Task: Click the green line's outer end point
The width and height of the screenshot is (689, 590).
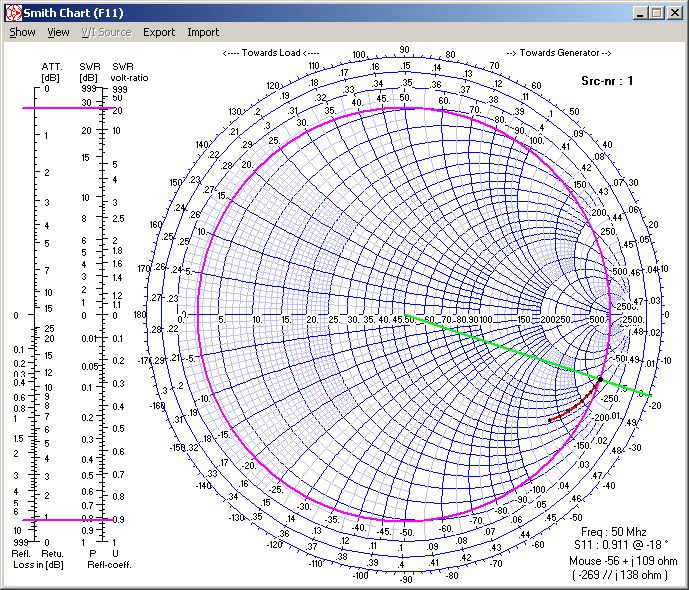Action: tap(651, 397)
